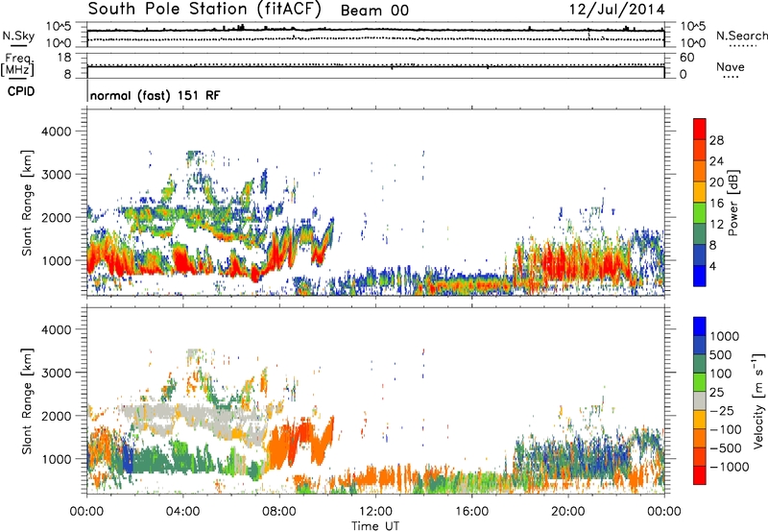Click the '2000' tick in the power panel
Screen dimensions: 768x532
(x=56, y=217)
